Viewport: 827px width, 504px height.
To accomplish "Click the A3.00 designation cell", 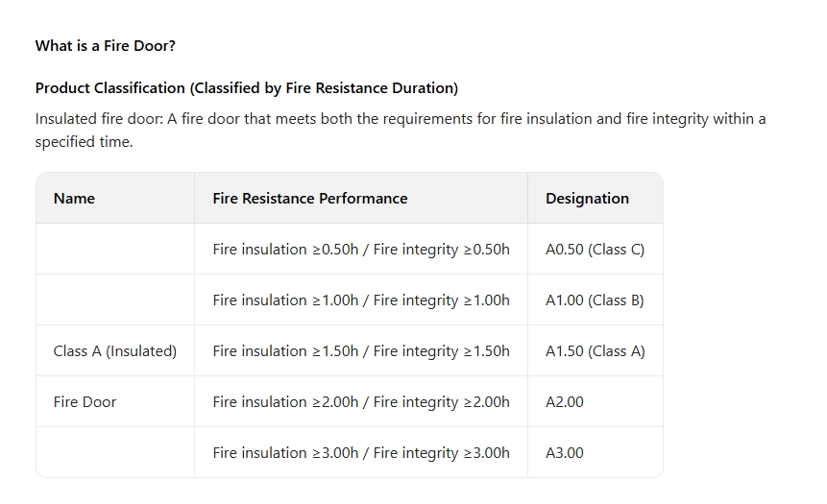I will pyautogui.click(x=595, y=452).
